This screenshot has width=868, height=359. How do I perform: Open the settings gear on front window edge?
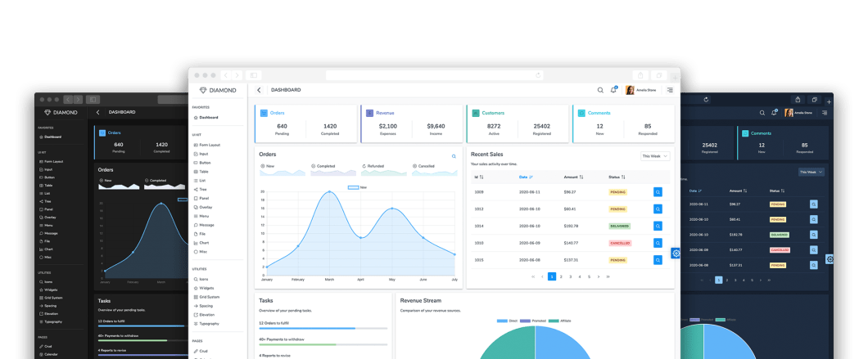click(676, 254)
